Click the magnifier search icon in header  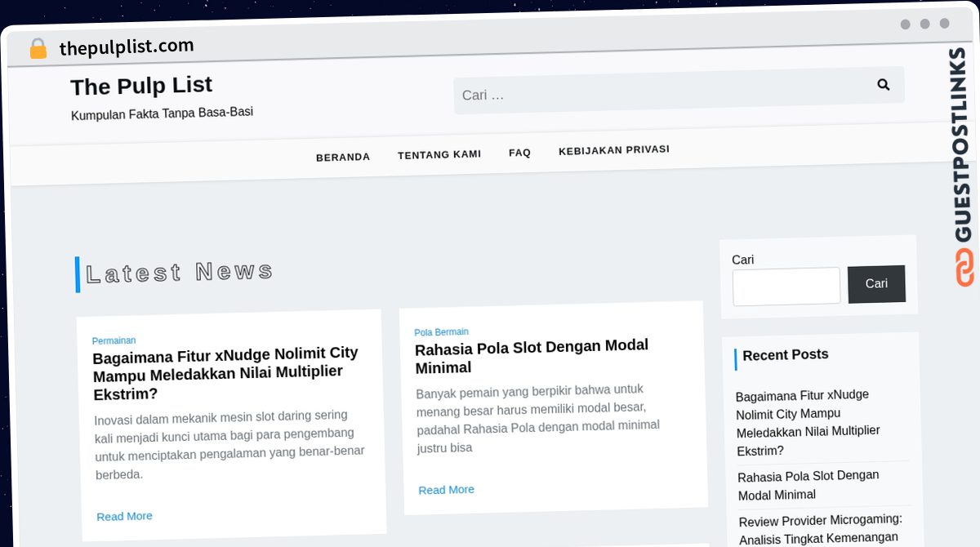click(883, 84)
